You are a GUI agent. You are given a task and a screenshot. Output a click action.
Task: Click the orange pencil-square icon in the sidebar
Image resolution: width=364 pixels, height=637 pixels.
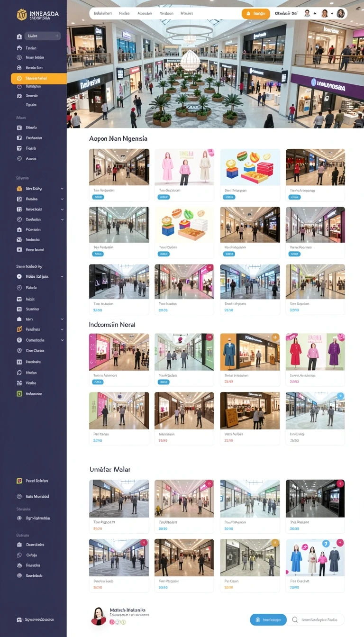pyautogui.click(x=19, y=329)
